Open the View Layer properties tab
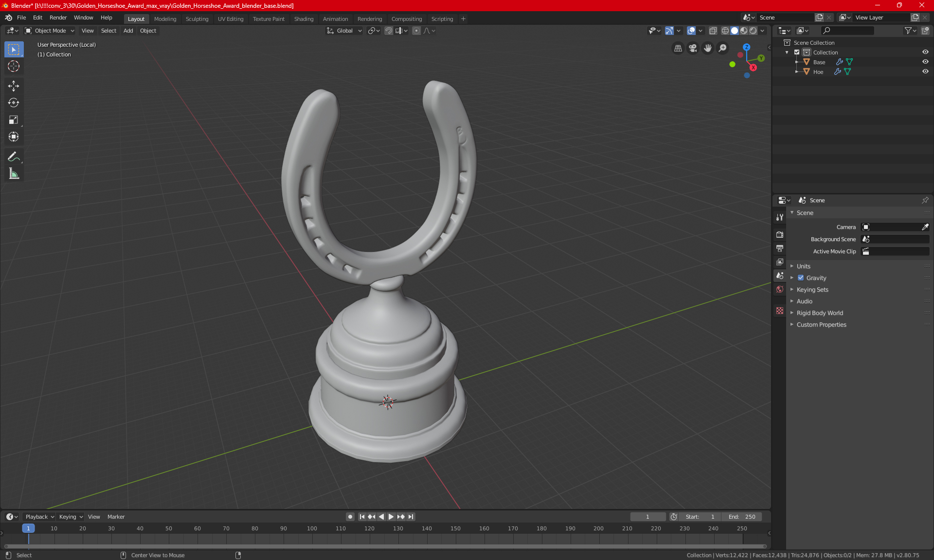Screen dimensions: 934x560 coord(780,262)
